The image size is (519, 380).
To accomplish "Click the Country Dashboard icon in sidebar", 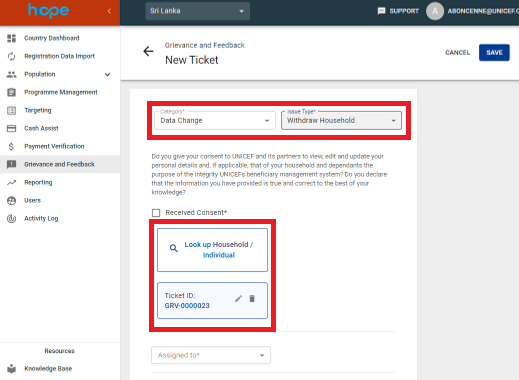I will coord(11,38).
